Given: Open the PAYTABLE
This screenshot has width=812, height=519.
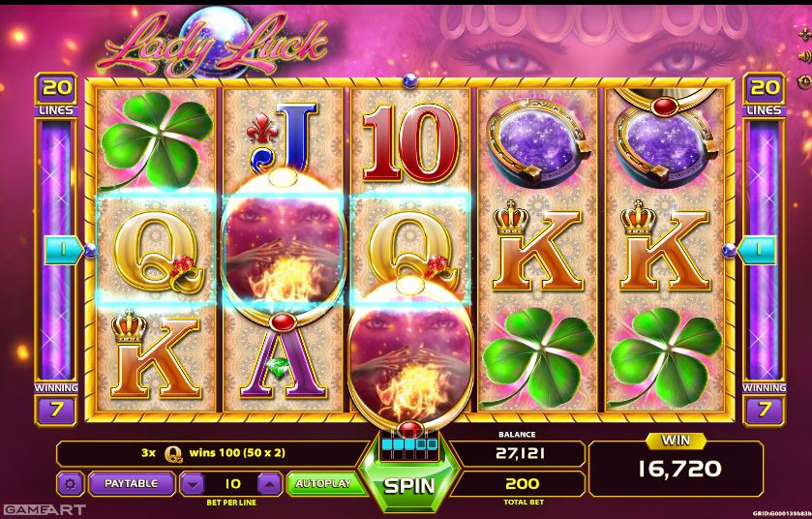Looking at the screenshot, I should tap(132, 484).
